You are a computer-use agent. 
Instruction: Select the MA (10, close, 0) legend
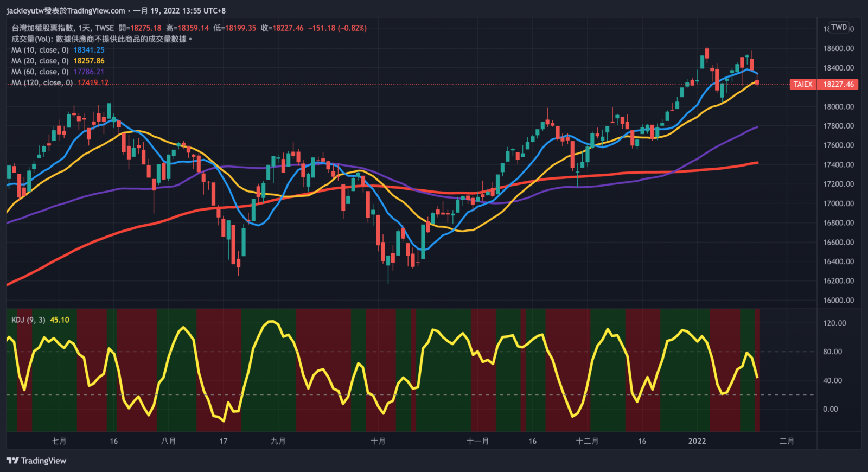(40, 50)
